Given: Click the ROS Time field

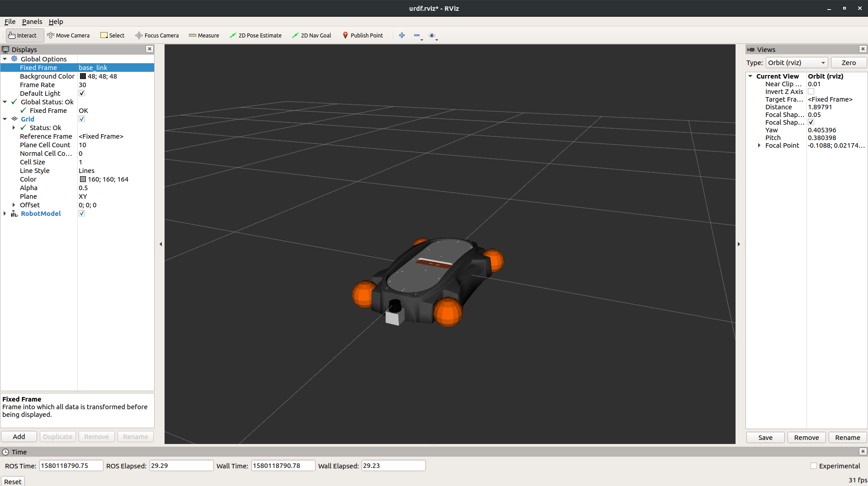Looking at the screenshot, I should coord(71,466).
